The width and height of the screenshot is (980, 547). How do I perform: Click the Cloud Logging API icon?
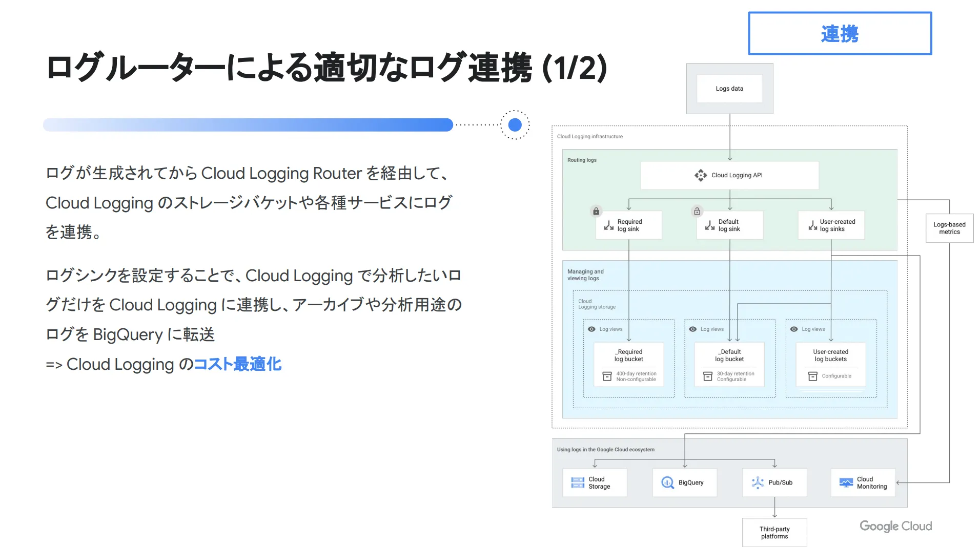[x=700, y=175]
